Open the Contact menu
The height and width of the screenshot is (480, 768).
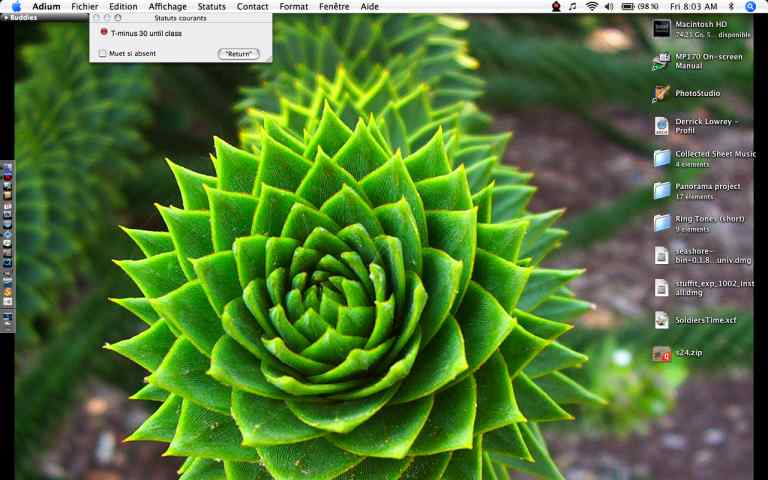tap(252, 6)
